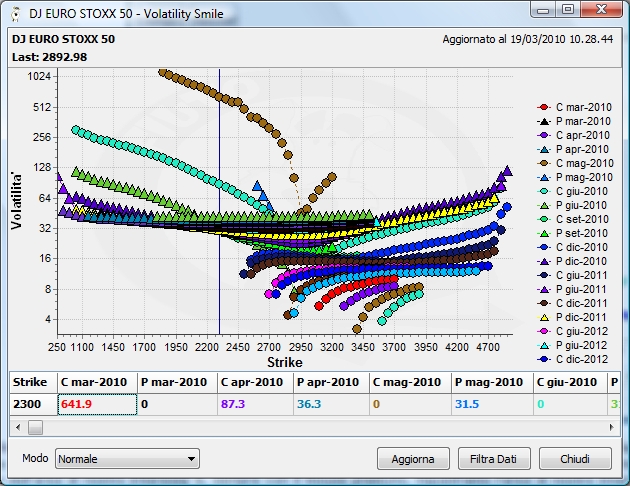Click the P apr-2010 legend marker
The width and height of the screenshot is (630, 486).
[x=544, y=149]
